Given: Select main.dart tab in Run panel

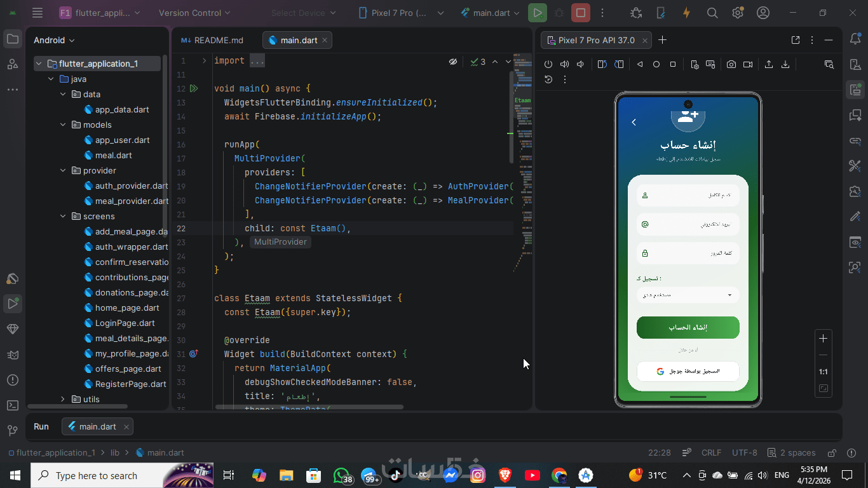Looking at the screenshot, I should [97, 426].
